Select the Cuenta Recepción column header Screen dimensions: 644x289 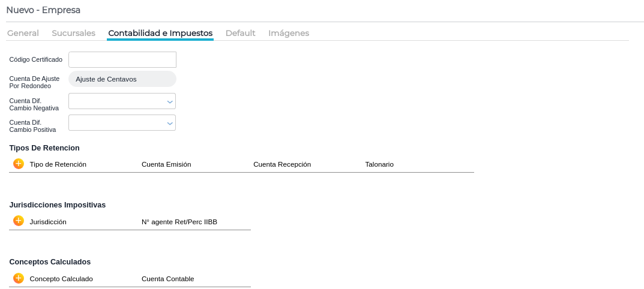pos(282,164)
